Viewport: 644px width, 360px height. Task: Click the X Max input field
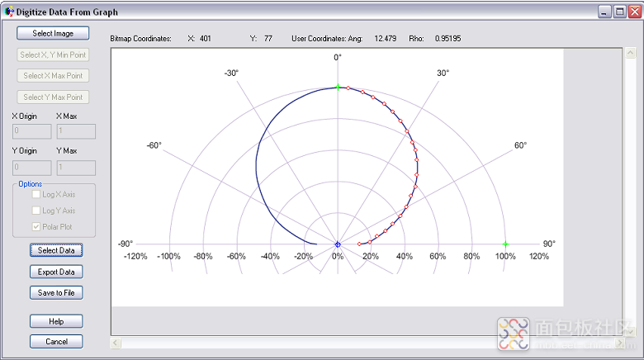(76, 131)
